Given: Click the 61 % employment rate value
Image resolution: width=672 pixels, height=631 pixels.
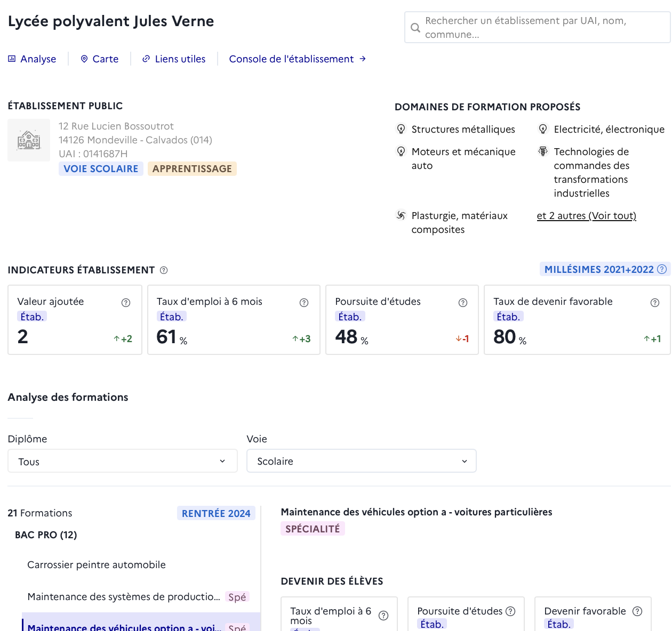Looking at the screenshot, I should (x=172, y=337).
